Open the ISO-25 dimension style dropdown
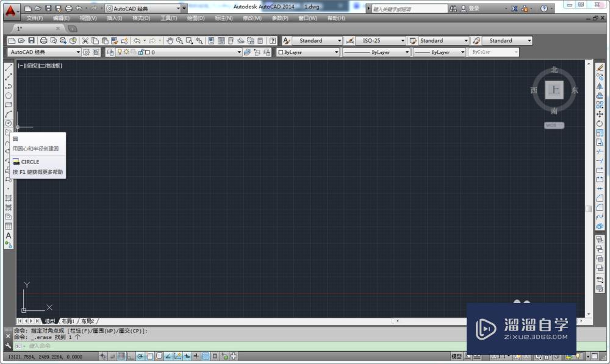Image resolution: width=610 pixels, height=364 pixels. pyautogui.click(x=381, y=40)
